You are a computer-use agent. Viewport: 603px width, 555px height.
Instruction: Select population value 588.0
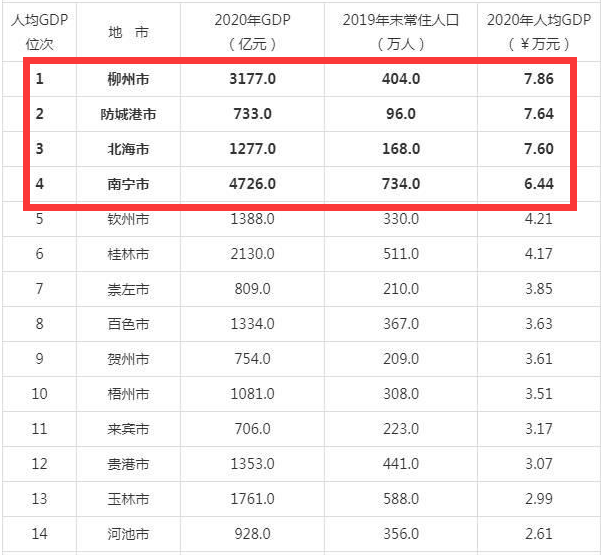tap(401, 499)
